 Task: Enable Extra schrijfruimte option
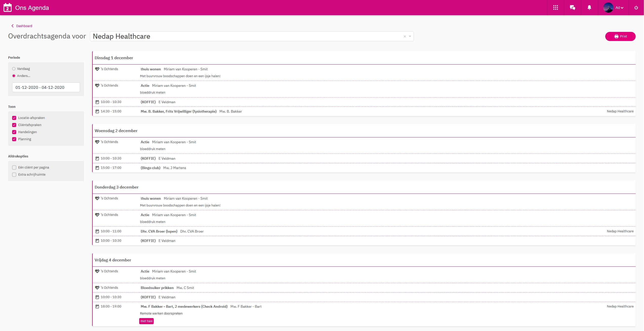pos(14,175)
